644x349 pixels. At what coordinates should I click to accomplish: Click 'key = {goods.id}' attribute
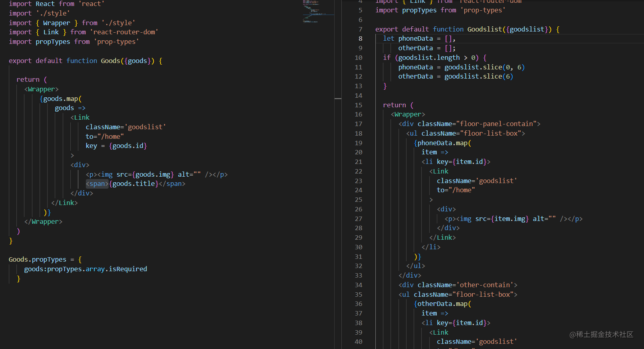click(x=116, y=146)
